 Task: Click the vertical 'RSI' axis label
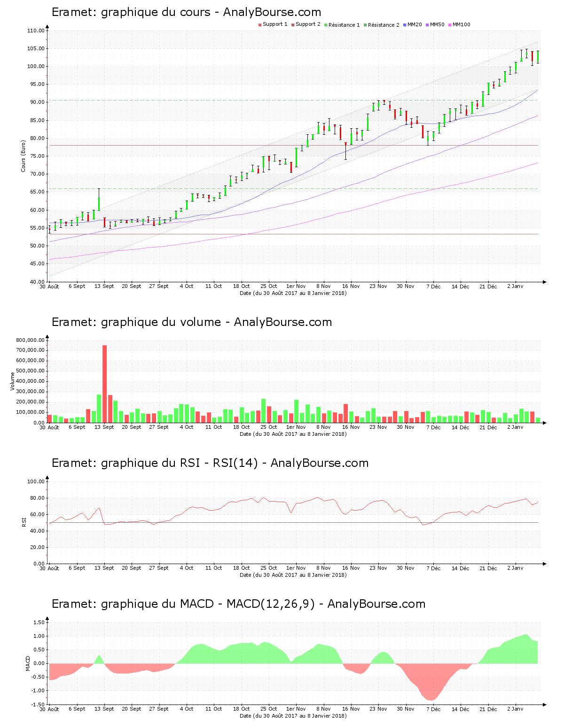[x=23, y=522]
